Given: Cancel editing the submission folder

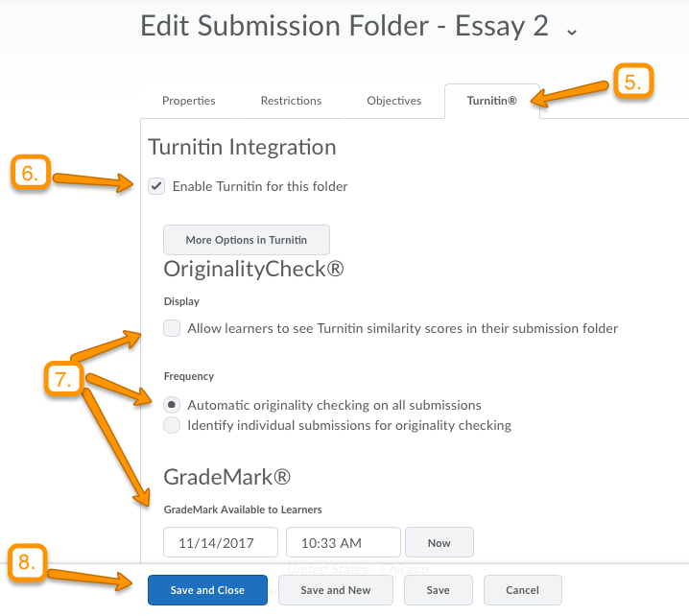Looking at the screenshot, I should point(522,590).
